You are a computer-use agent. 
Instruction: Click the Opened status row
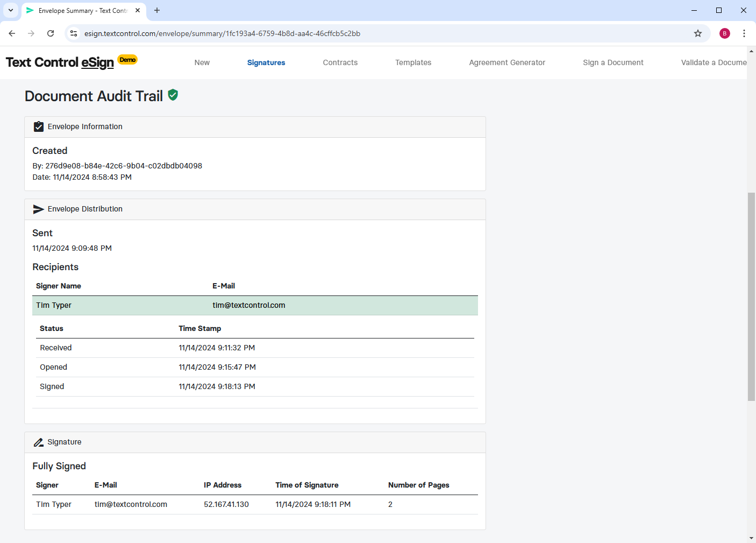click(x=255, y=367)
